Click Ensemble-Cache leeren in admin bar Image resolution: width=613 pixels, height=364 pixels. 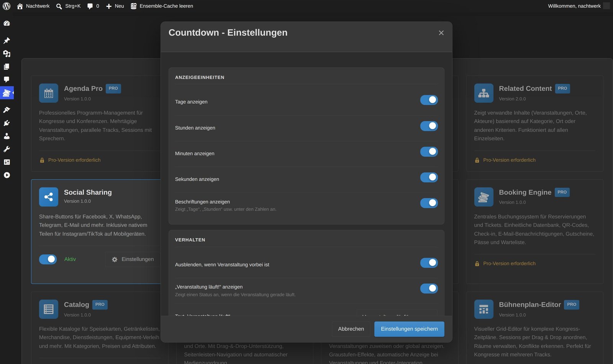[x=162, y=6]
